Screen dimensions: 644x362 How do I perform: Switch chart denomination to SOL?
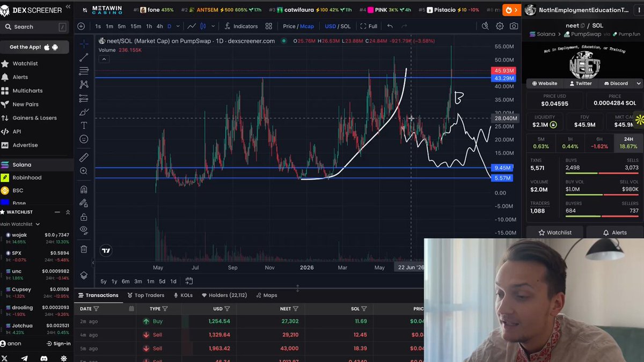(x=346, y=26)
